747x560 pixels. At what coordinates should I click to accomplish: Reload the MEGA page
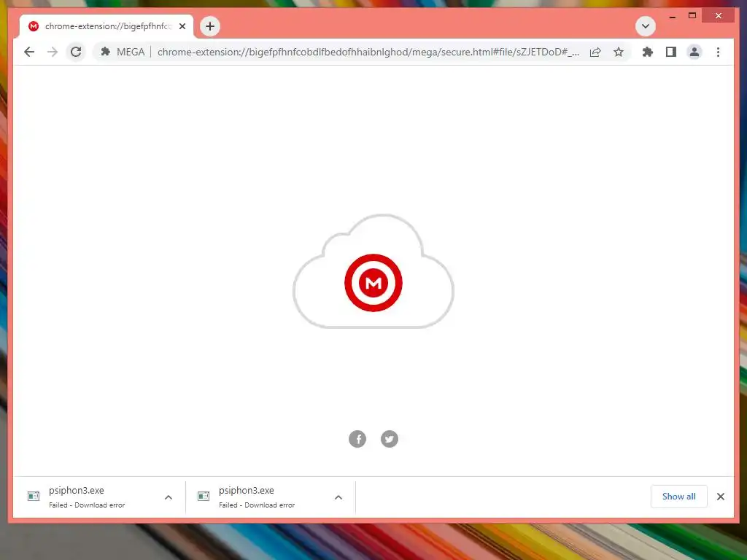point(76,52)
